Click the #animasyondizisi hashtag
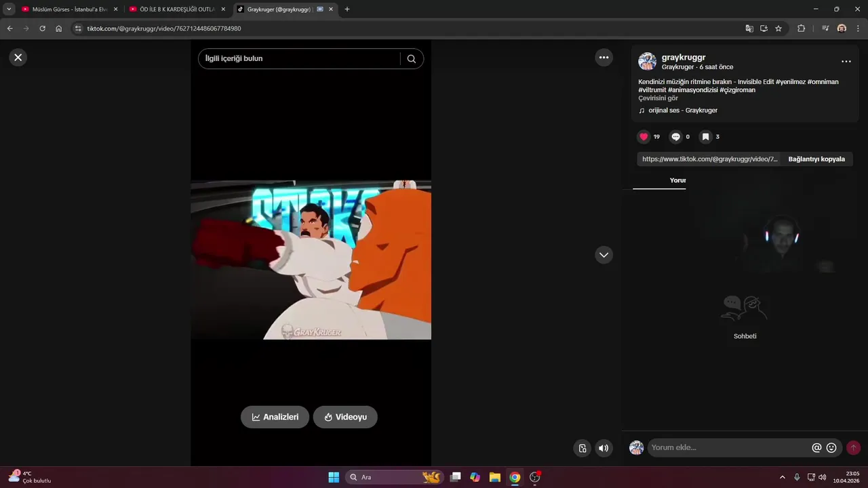Screen dimensions: 868x488 [693, 90]
